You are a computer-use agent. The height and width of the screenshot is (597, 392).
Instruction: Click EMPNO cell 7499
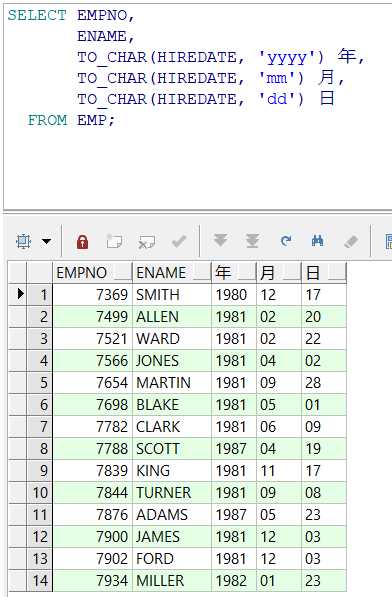[92, 317]
